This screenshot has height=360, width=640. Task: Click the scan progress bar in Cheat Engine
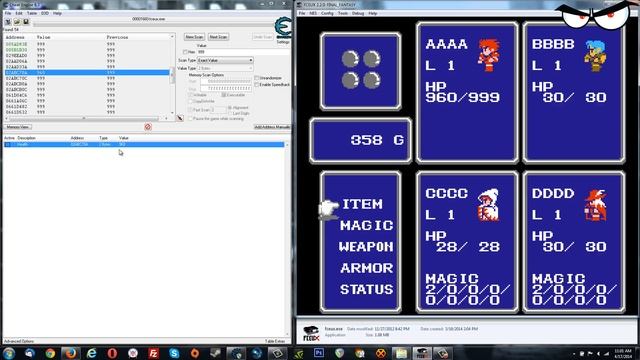[x=153, y=24]
